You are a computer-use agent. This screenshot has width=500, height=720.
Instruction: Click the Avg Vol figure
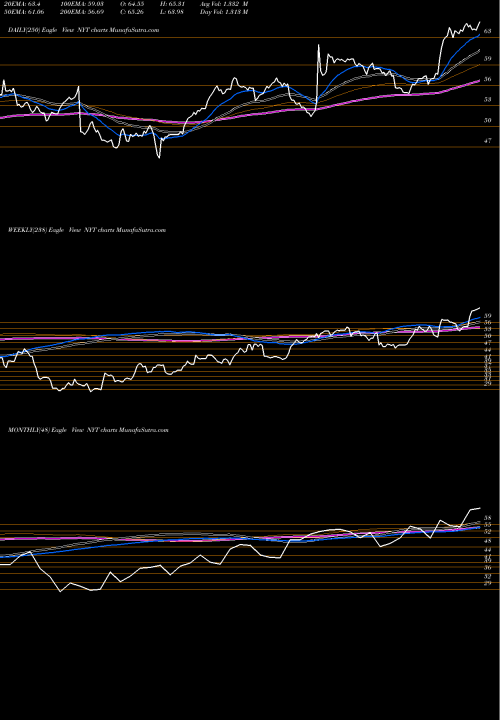click(x=224, y=4)
